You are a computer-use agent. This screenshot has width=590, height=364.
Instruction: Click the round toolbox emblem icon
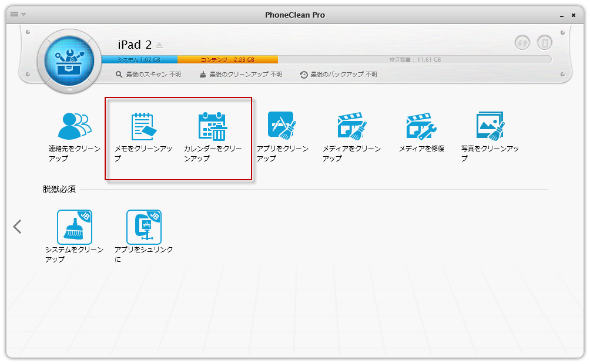tap(69, 61)
